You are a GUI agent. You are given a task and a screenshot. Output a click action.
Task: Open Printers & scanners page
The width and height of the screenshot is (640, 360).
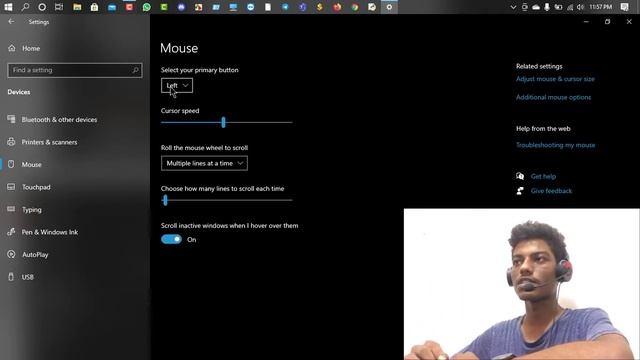tap(49, 142)
